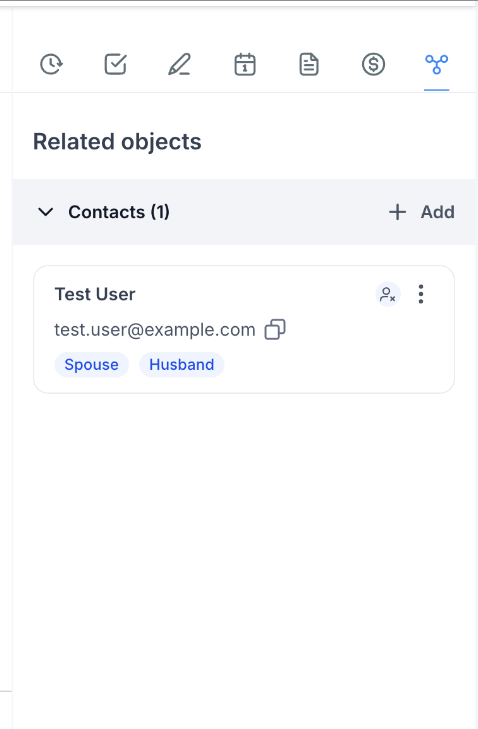This screenshot has height=729, width=478.
Task: Open the activity history clock tab
Action: 51,64
